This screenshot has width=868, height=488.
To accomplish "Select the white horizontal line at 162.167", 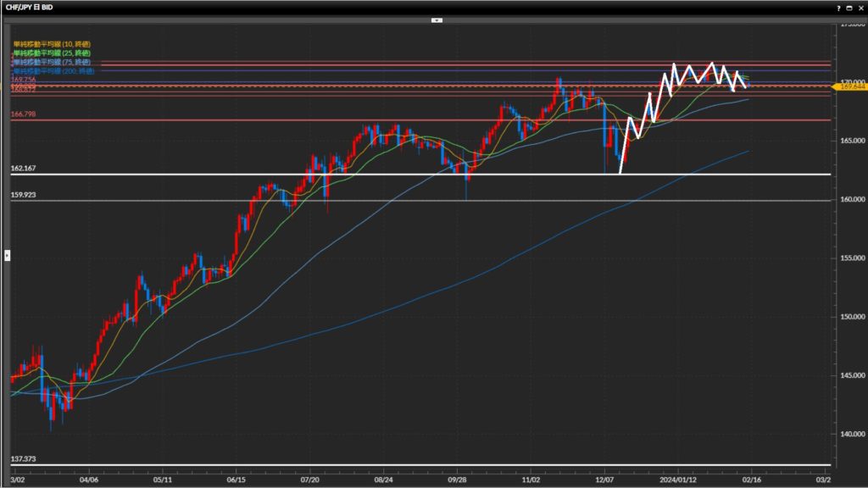I will 254,175.
